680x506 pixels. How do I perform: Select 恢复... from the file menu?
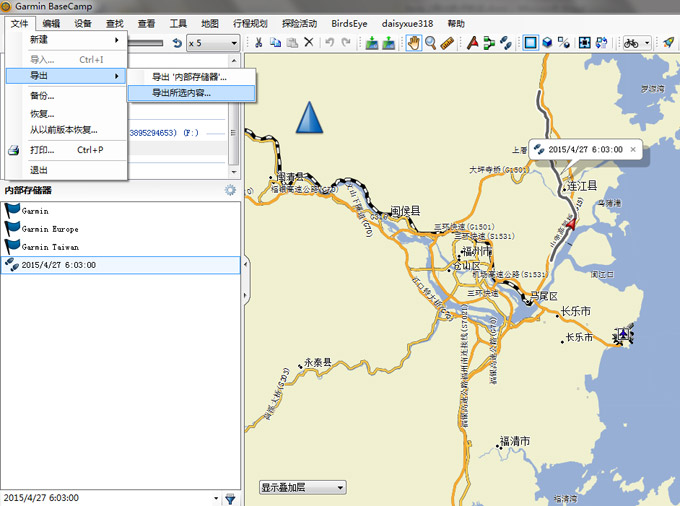pyautogui.click(x=66, y=114)
